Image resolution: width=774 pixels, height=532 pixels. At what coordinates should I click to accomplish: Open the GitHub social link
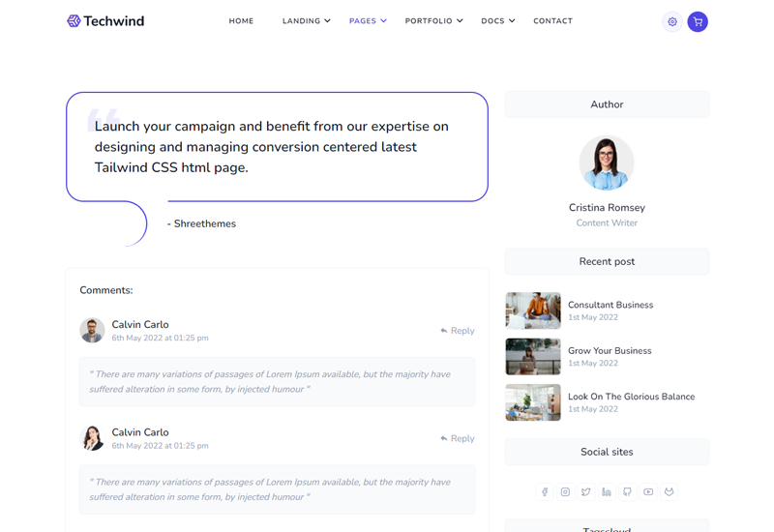click(627, 491)
